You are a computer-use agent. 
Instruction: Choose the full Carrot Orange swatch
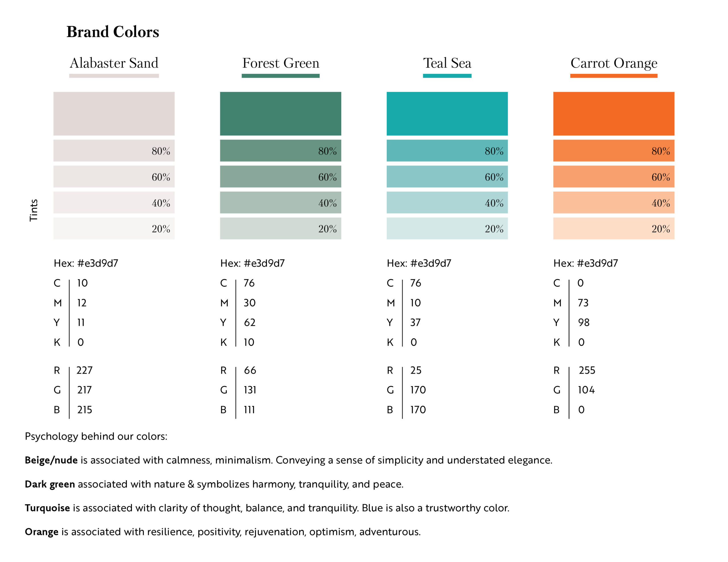pyautogui.click(x=614, y=114)
